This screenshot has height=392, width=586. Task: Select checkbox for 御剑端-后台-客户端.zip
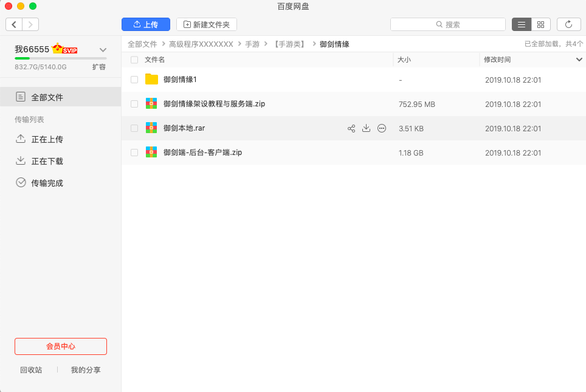134,153
